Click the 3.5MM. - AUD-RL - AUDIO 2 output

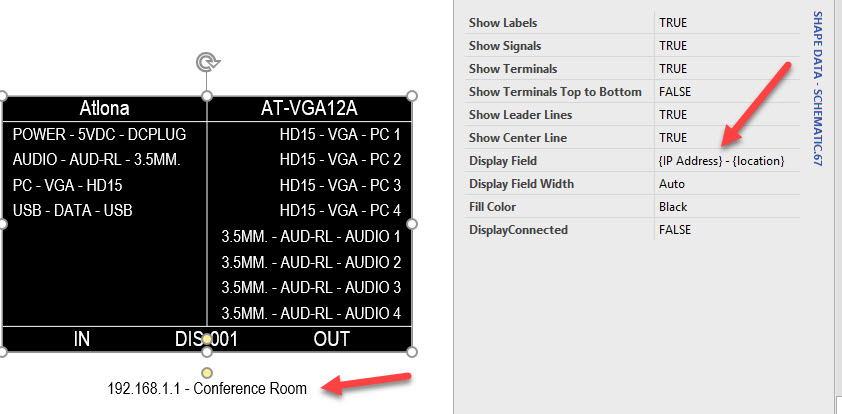[x=311, y=262]
